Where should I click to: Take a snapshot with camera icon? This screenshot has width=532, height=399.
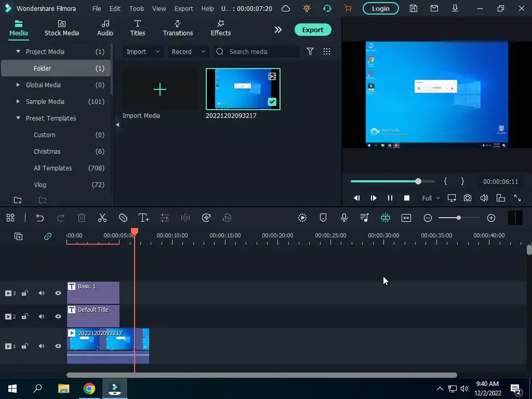click(x=468, y=198)
